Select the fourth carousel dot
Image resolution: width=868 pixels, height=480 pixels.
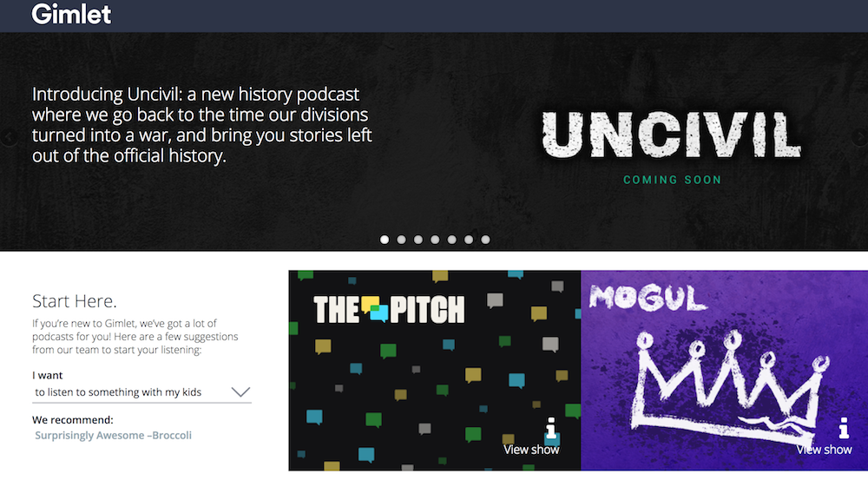pos(435,240)
